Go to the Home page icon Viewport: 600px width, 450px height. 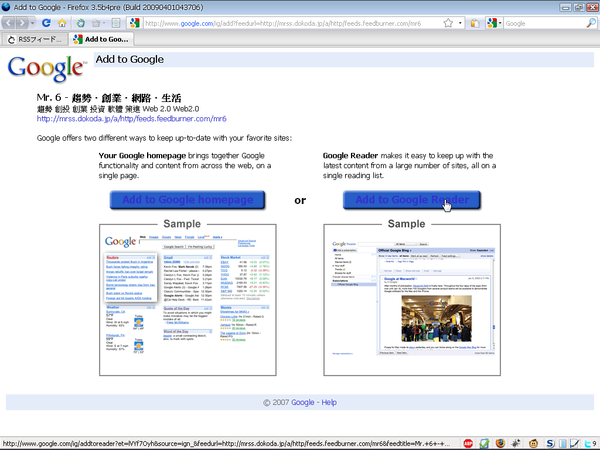click(62, 23)
